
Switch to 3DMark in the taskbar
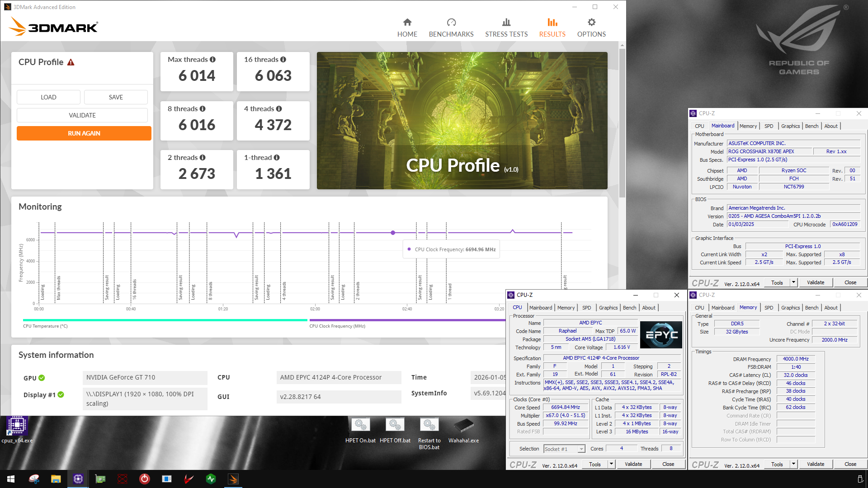[x=233, y=479]
